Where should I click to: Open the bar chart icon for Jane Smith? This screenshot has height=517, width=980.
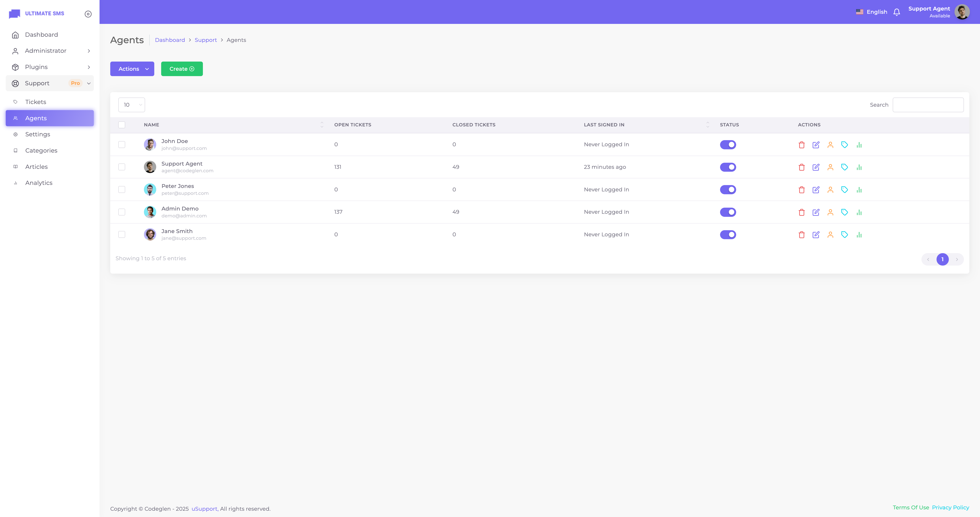tap(859, 235)
